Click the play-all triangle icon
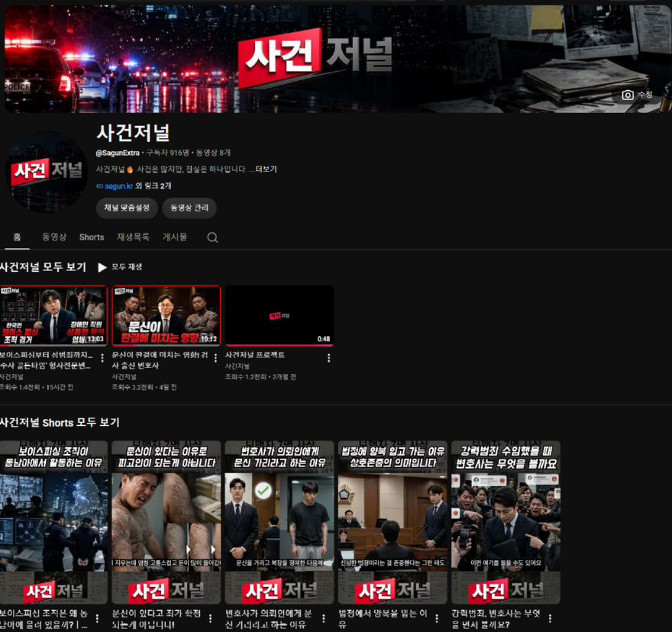The width and height of the screenshot is (672, 632). tap(102, 267)
